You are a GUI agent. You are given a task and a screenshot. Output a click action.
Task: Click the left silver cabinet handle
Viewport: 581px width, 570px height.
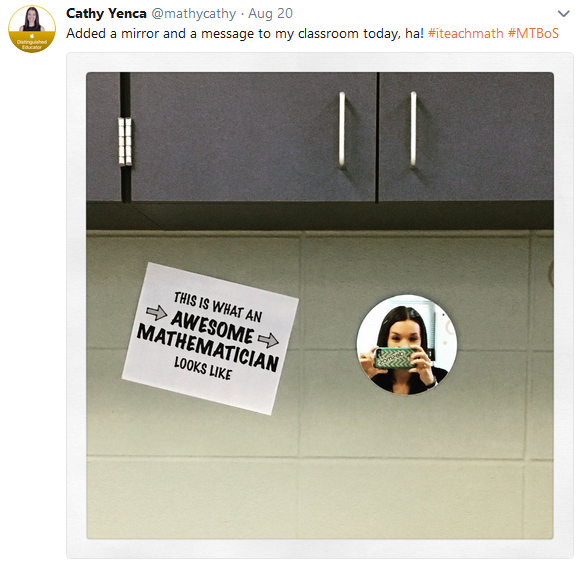click(342, 129)
